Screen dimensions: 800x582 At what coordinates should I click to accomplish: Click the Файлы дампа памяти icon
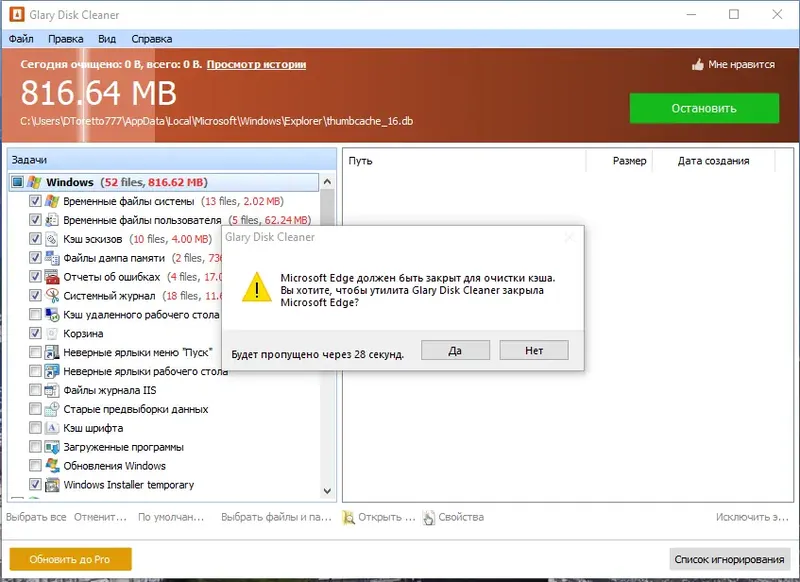[52, 258]
